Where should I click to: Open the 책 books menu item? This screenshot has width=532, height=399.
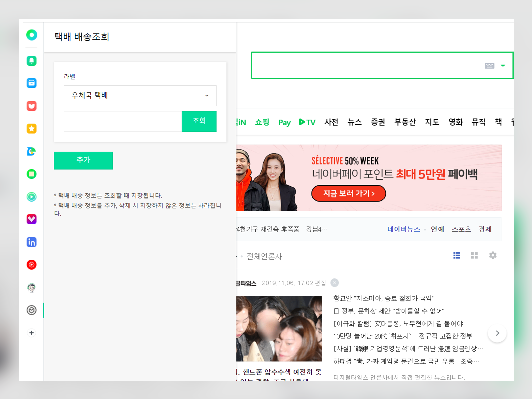click(x=498, y=122)
